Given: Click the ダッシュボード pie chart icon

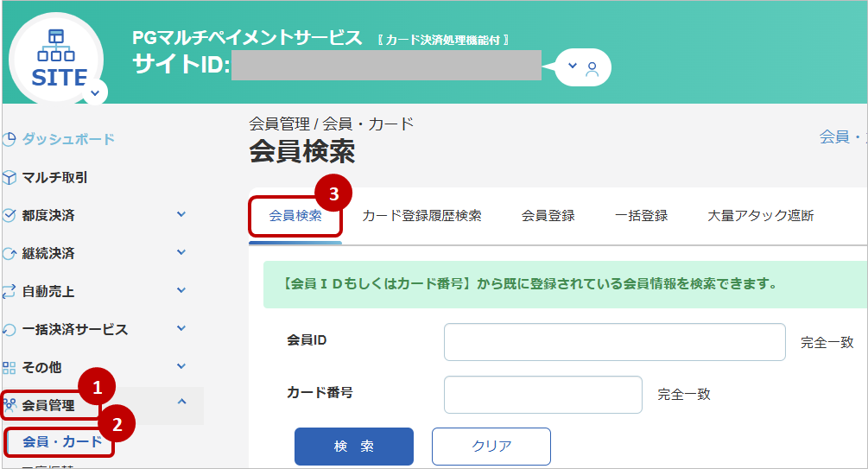Looking at the screenshot, I should tap(9, 139).
